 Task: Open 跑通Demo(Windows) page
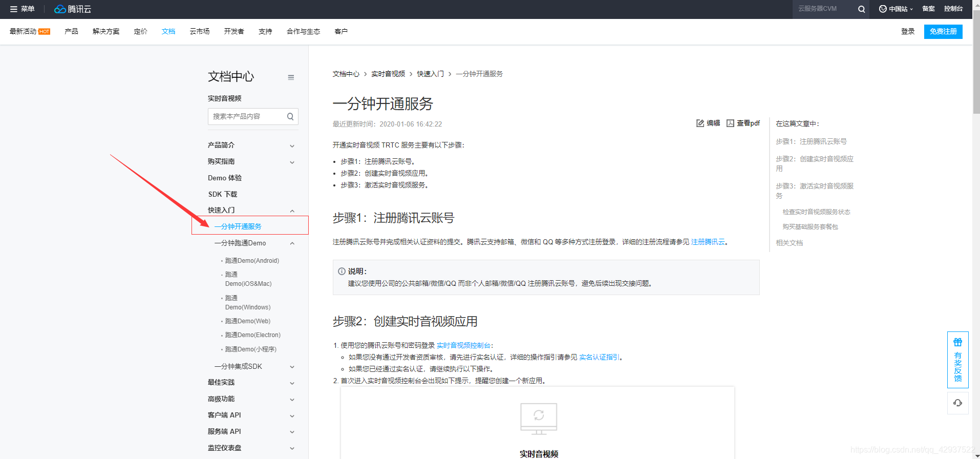pos(248,303)
